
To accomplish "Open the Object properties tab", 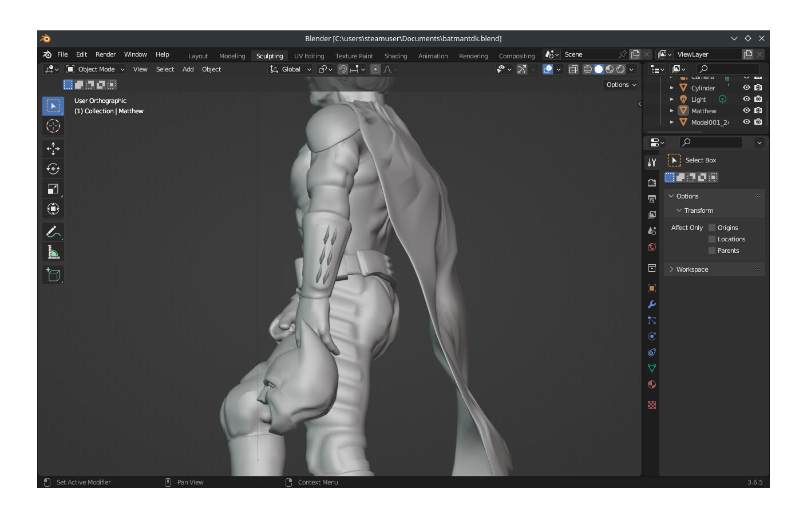I will pyautogui.click(x=652, y=288).
